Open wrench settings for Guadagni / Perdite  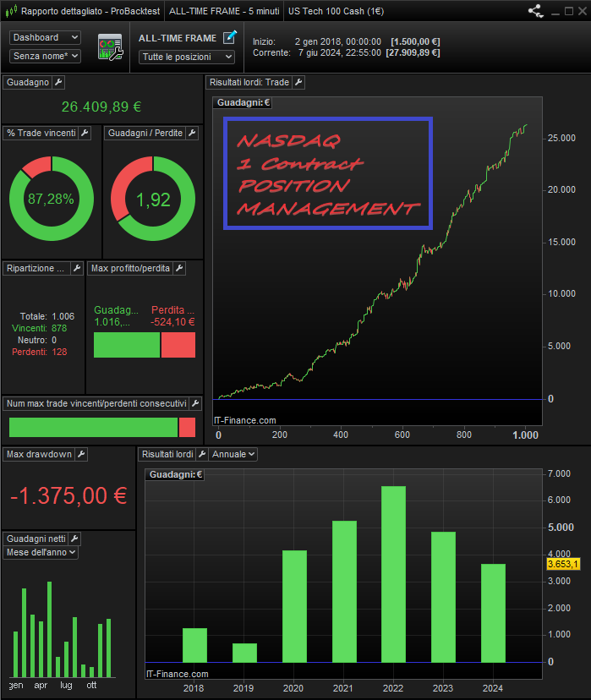pyautogui.click(x=192, y=133)
